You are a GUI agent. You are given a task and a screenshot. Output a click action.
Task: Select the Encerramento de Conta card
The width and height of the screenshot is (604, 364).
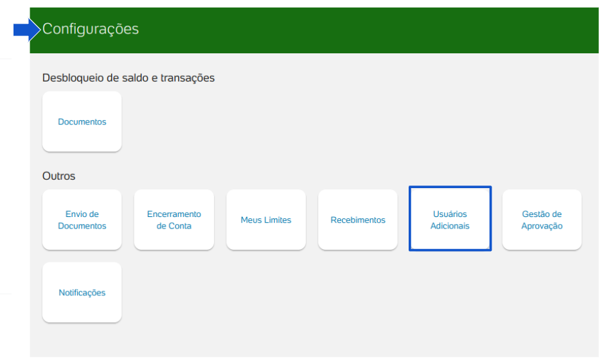173,220
